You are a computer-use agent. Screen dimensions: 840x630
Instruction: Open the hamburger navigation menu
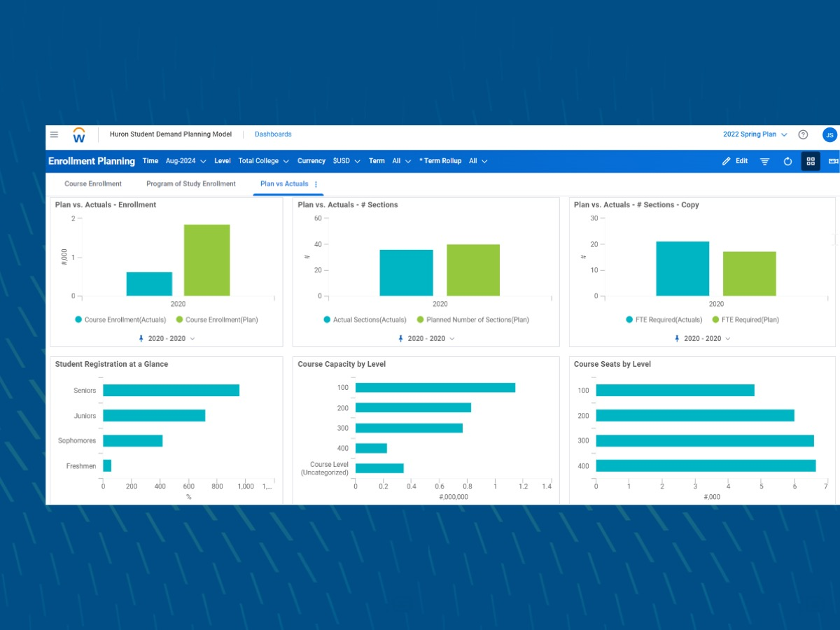click(x=54, y=134)
